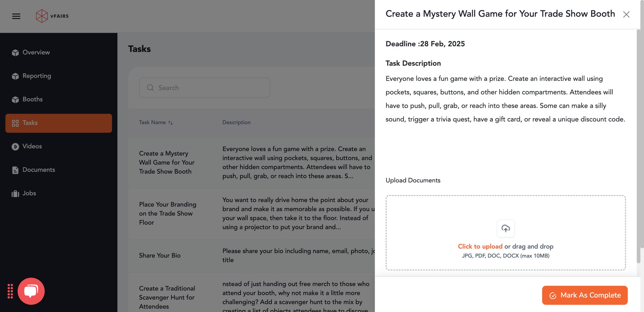Click the upload cloud icon
The width and height of the screenshot is (644, 312).
[x=506, y=228]
